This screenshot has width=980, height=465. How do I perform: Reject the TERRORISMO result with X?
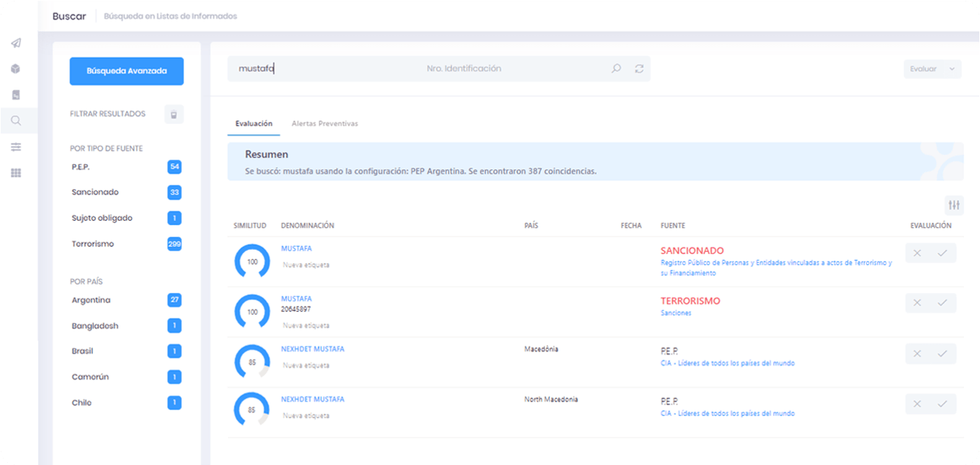click(x=917, y=303)
